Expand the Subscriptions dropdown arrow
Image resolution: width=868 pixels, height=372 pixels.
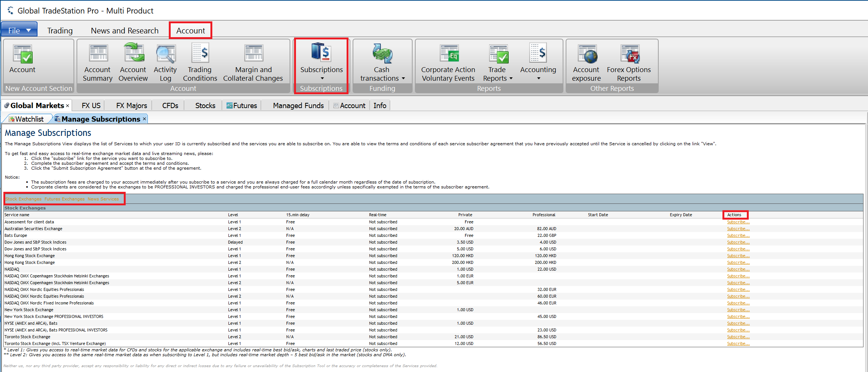tap(322, 78)
